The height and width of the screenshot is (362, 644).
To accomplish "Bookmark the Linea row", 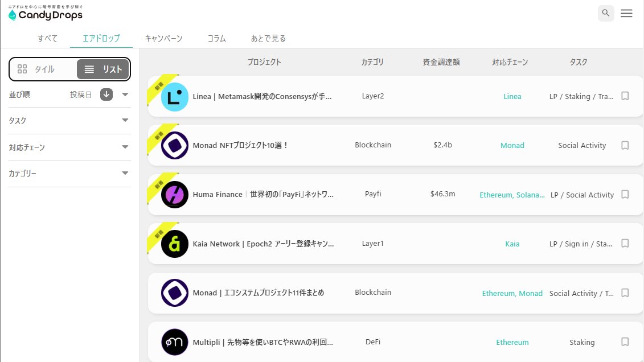I will [625, 96].
